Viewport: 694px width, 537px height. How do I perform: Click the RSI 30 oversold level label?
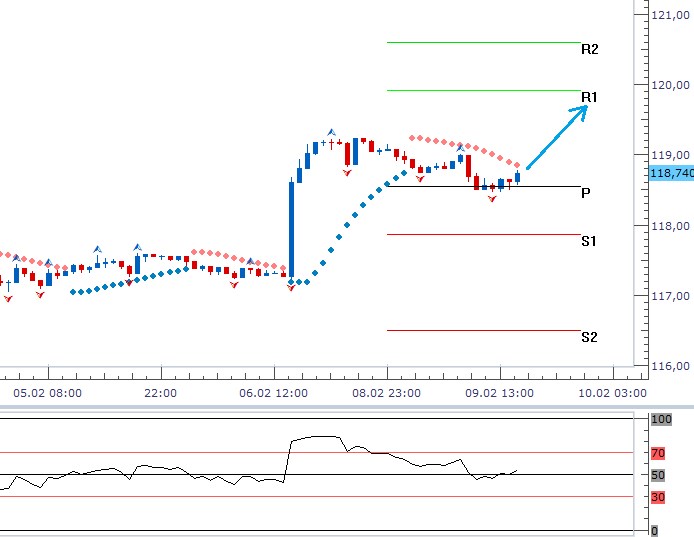[658, 497]
